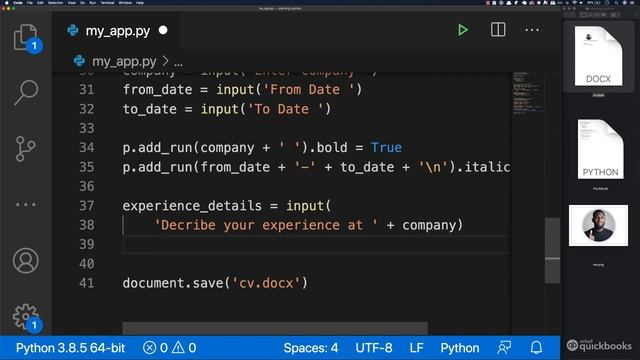Open the Manage gear menu
Screen dimensions: 640x360
tap(26, 316)
